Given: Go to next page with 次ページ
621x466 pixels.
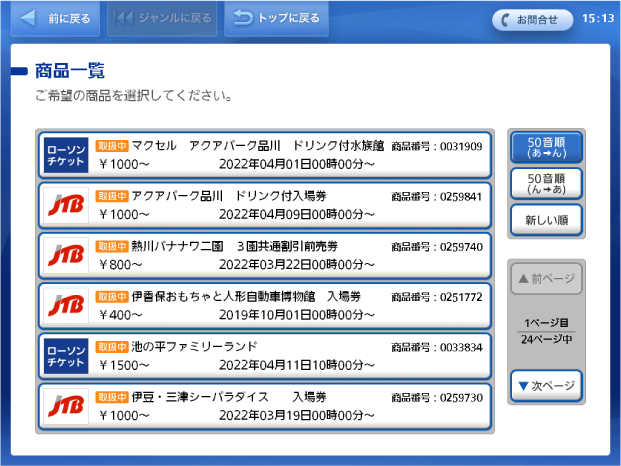Looking at the screenshot, I should pyautogui.click(x=546, y=385).
